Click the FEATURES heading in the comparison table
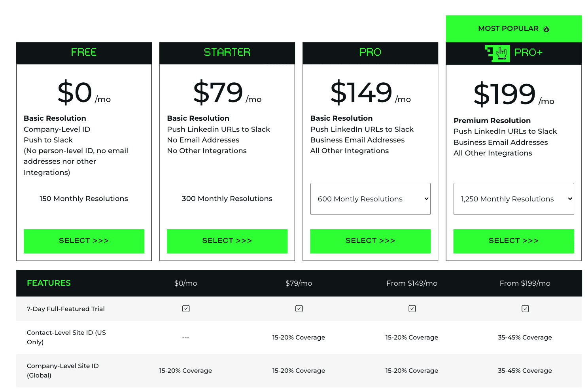This screenshot has width=588, height=389. pyautogui.click(x=49, y=283)
